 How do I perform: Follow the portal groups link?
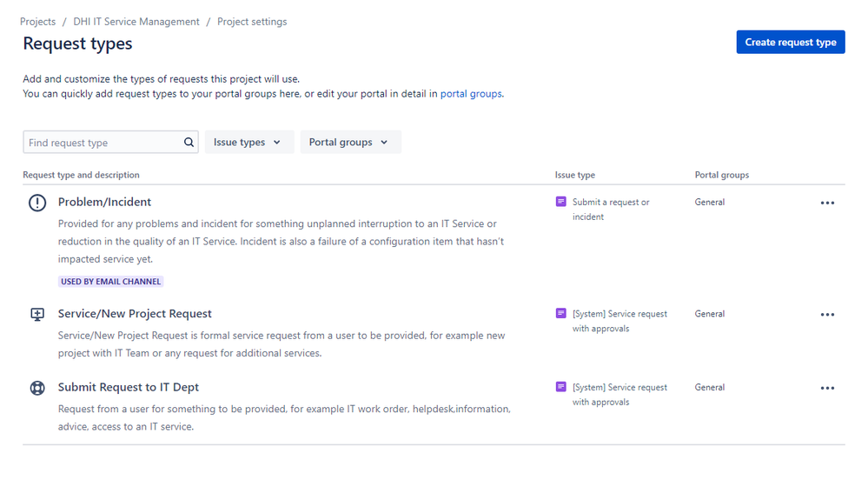pyautogui.click(x=471, y=94)
